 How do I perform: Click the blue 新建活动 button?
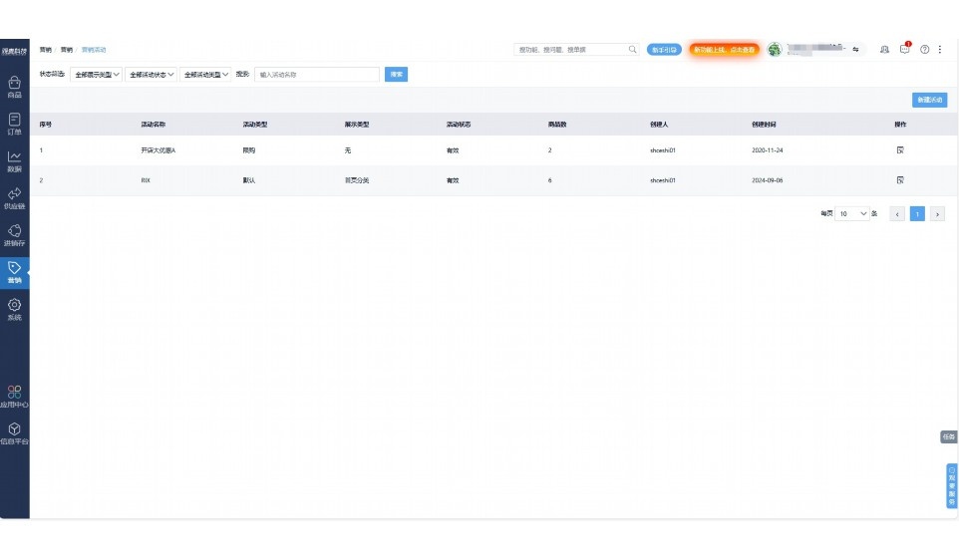[929, 100]
